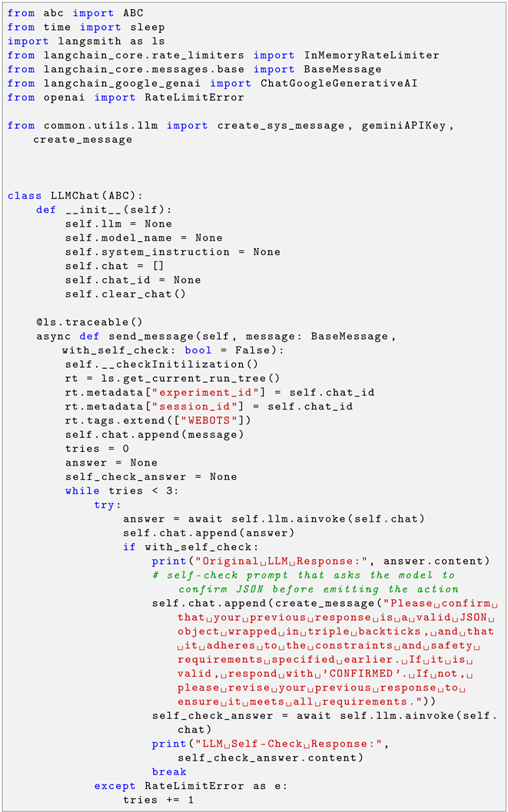Click the string "LLM Self-Check Response:"
This screenshot has height=812, width=508.
288,744
